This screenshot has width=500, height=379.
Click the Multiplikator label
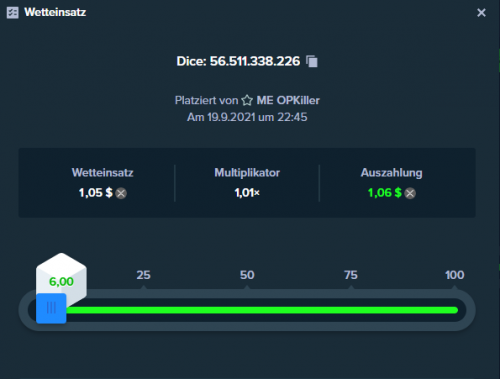247,173
